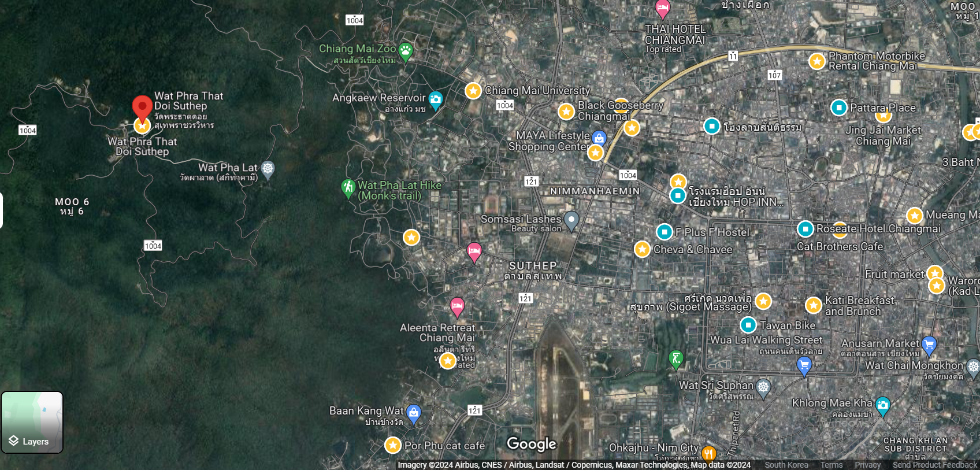Click the Phantom Motorbike Rental star marker
The width and height of the screenshot is (980, 470).
[x=816, y=61]
